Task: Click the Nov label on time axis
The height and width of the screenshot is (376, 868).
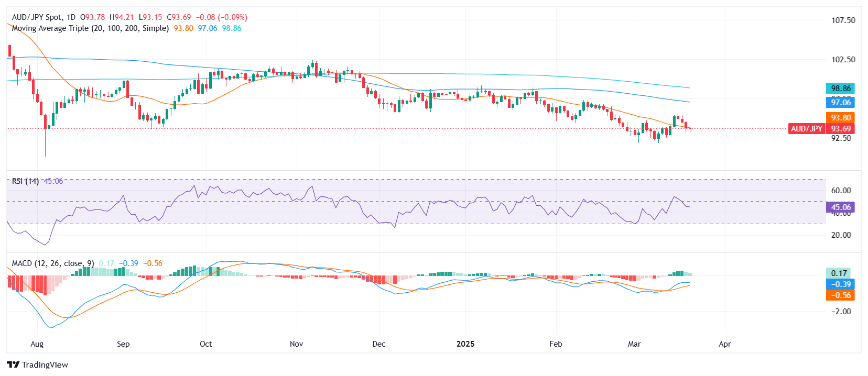Action: (x=296, y=344)
